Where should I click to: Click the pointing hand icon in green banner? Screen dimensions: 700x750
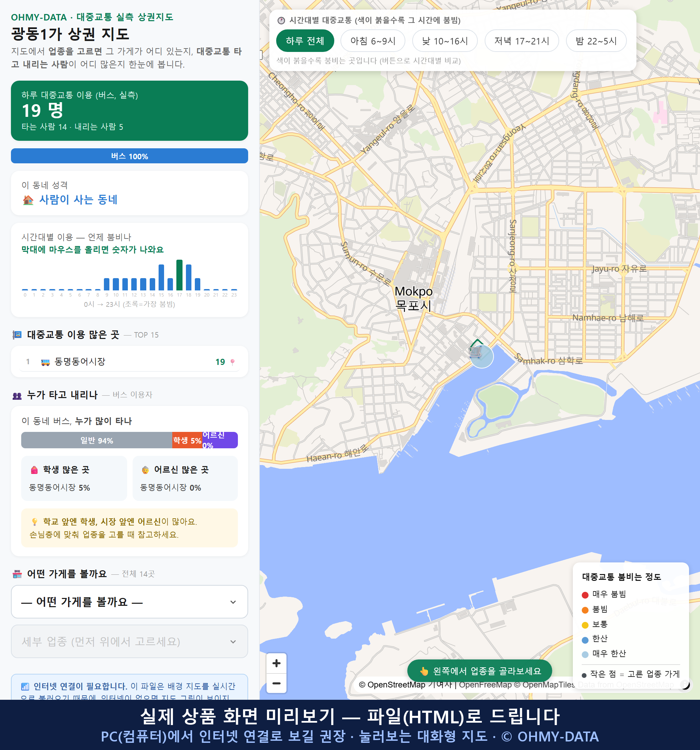(x=424, y=671)
